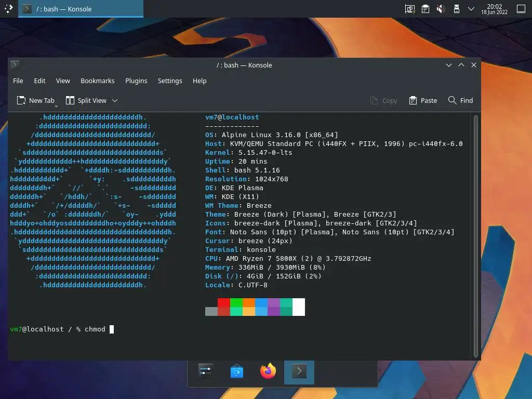Image resolution: width=532 pixels, height=399 pixels.
Task: Click the terminal vertical scrollbar
Action: [x=476, y=236]
